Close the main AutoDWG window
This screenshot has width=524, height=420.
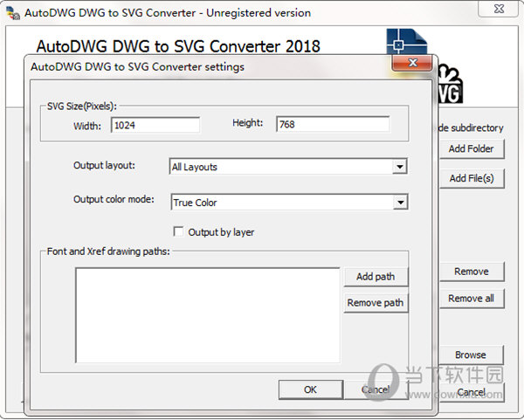(x=499, y=9)
